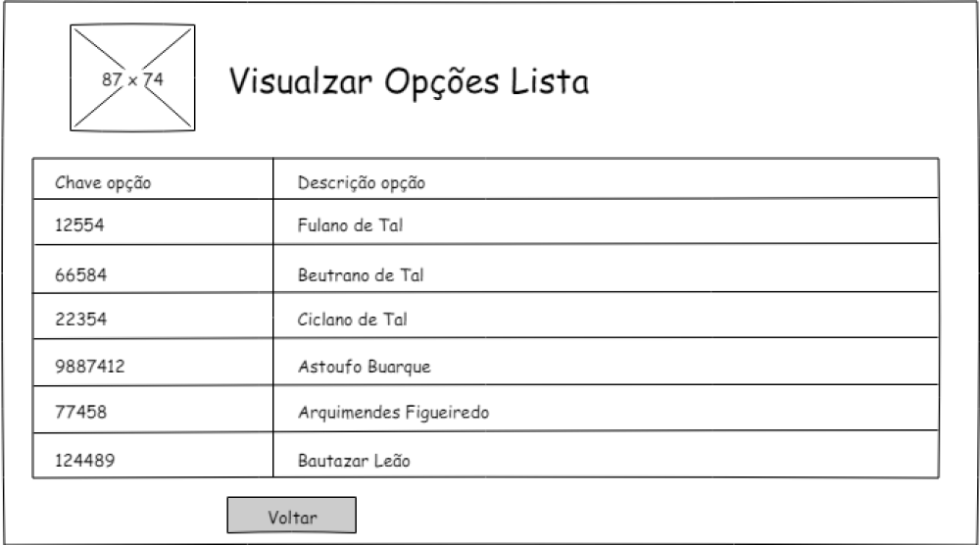Viewport: 980px width, 545px height.
Task: Pick the Ciclano de Tal entry
Action: point(352,320)
